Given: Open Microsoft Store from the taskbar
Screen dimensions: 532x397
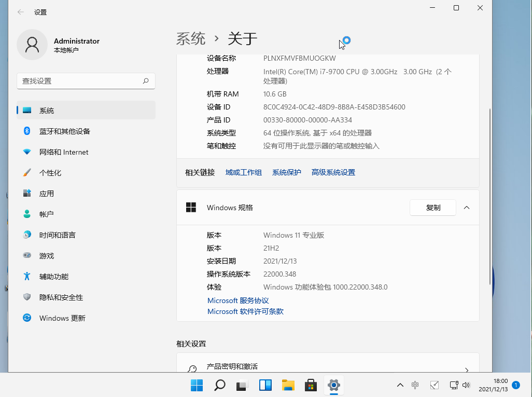Looking at the screenshot, I should (x=311, y=385).
